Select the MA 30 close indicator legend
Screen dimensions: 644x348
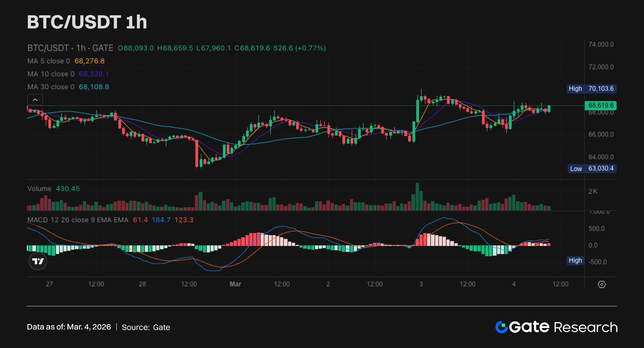click(51, 87)
